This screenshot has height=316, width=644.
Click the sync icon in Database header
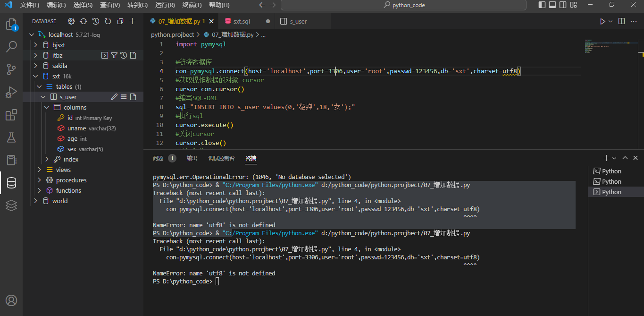click(x=84, y=21)
